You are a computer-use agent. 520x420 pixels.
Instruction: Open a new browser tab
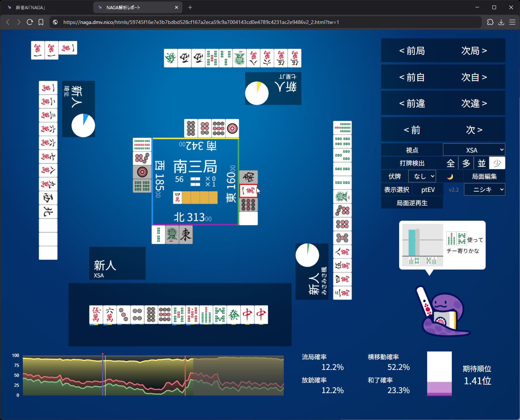190,7
